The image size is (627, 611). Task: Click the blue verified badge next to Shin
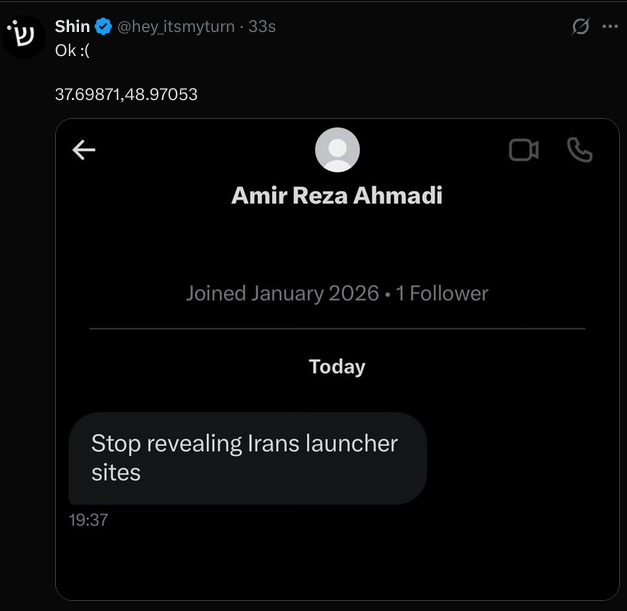tap(103, 27)
